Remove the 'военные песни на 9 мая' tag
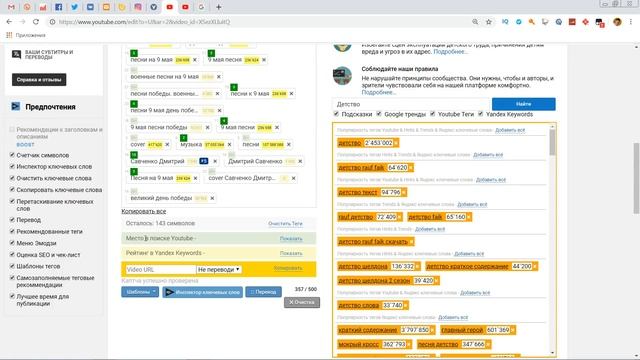Screen dimensions: 640x360 pyautogui.click(x=219, y=77)
